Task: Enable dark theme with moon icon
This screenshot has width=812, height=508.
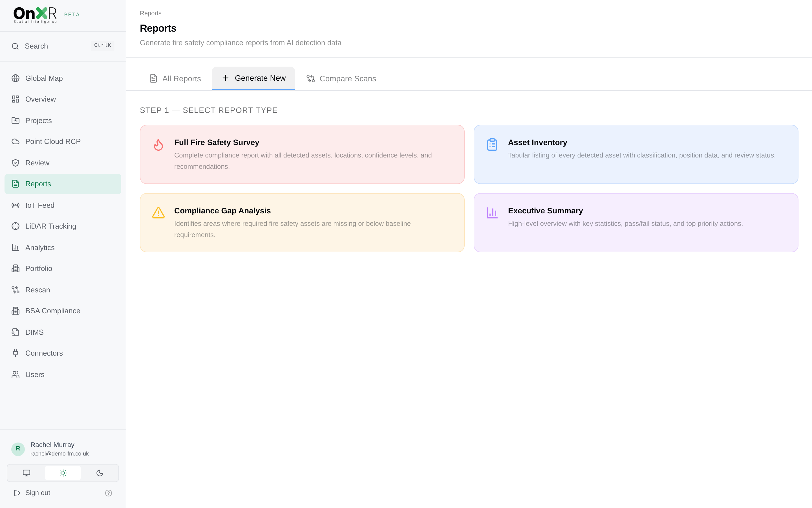Action: pos(100,473)
